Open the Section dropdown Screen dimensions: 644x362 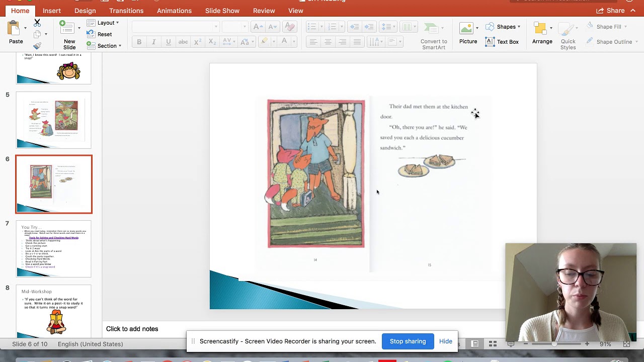coord(104,46)
